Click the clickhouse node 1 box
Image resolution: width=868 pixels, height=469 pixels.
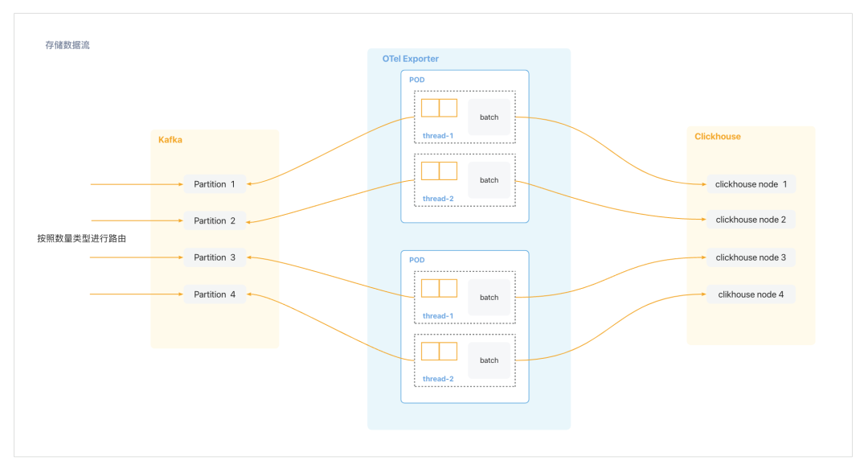pyautogui.click(x=751, y=184)
